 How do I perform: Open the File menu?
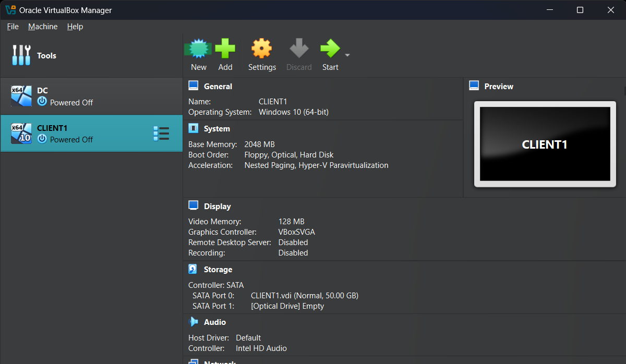click(13, 27)
